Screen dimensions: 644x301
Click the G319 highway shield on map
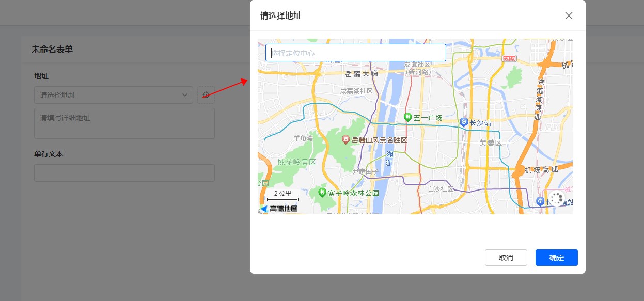pyautogui.click(x=509, y=59)
